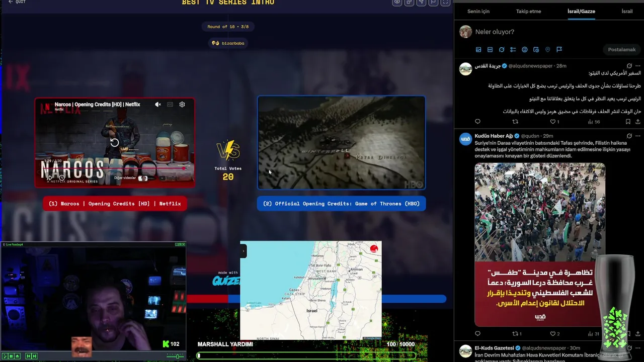Image resolution: width=644 pixels, height=362 pixels.
Task: Click the Grok icon on the alqudsnewspaper 28m post
Action: 629,66
